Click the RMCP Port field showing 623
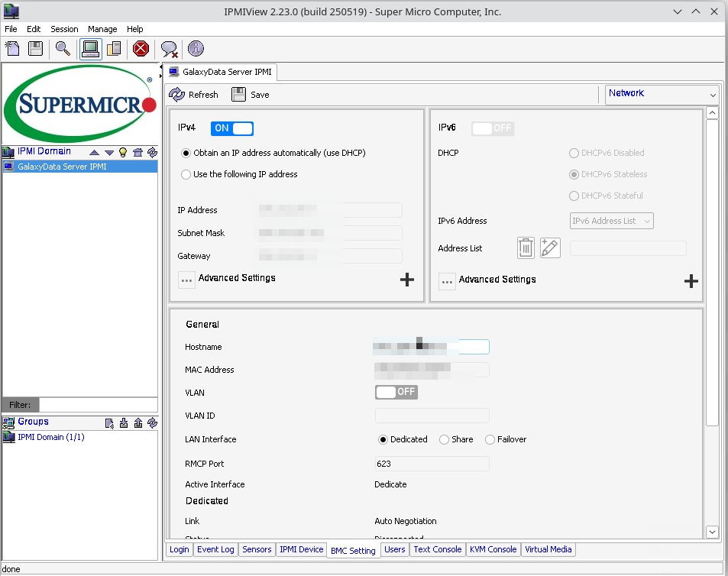Viewport: 728px width, 576px height. [x=432, y=464]
